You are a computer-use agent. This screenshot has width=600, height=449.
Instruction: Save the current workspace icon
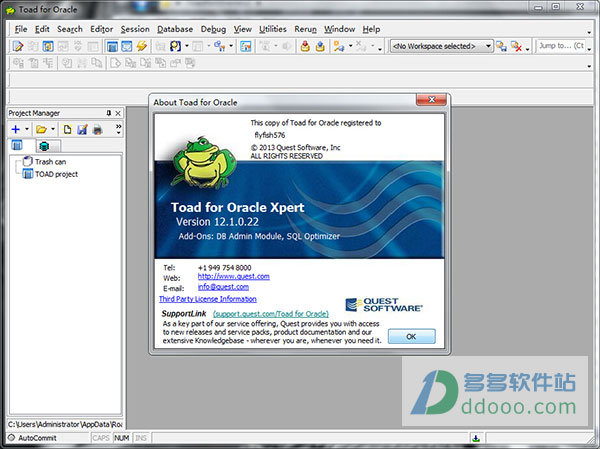pyautogui.click(x=501, y=46)
